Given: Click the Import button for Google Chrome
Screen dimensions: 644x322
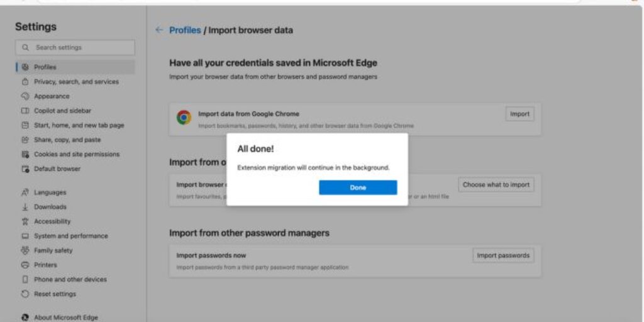Looking at the screenshot, I should [519, 114].
